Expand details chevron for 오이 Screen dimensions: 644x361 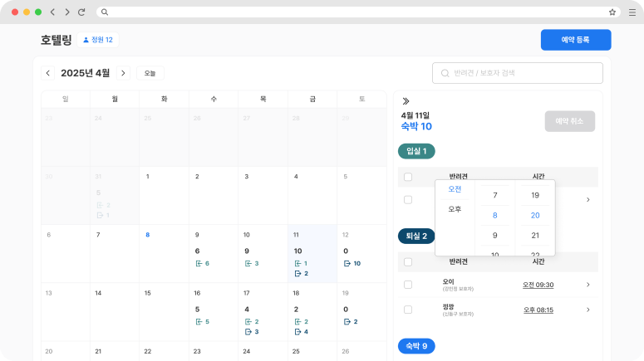[x=588, y=285]
